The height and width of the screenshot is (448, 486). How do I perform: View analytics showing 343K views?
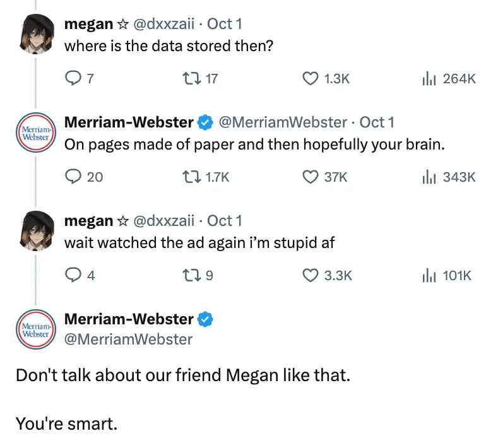point(428,177)
